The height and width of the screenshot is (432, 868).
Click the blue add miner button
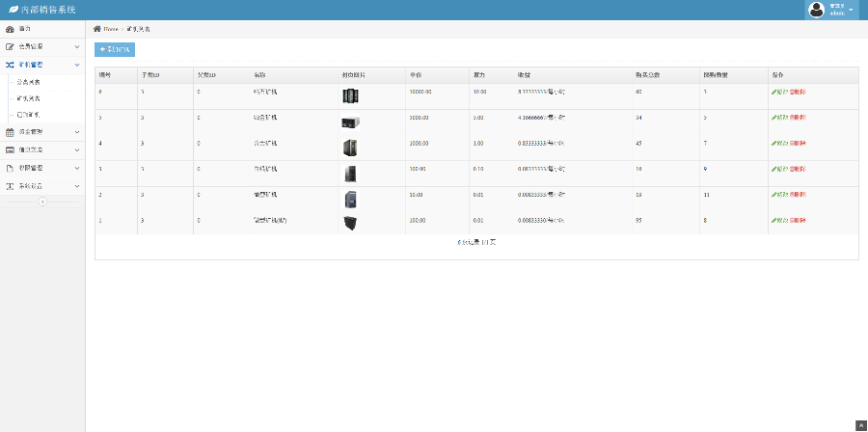[x=115, y=49]
